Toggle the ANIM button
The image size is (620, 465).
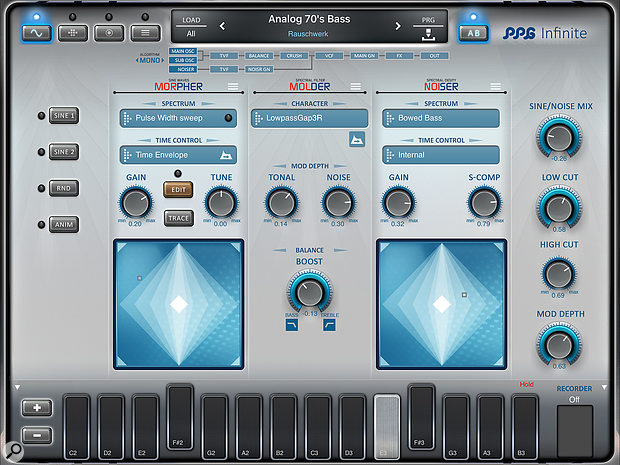point(64,225)
